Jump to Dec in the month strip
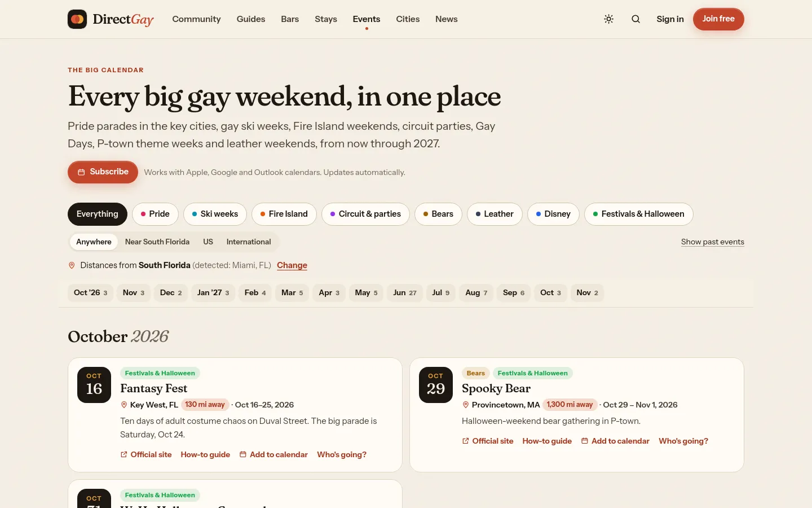Image resolution: width=812 pixels, height=508 pixels. [171, 293]
